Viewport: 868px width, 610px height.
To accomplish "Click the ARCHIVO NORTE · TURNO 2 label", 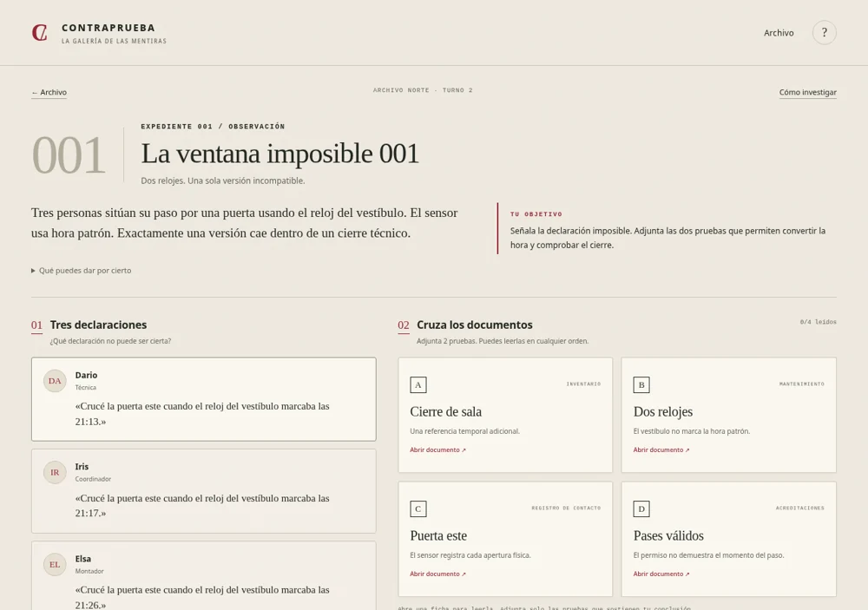I will pos(423,90).
